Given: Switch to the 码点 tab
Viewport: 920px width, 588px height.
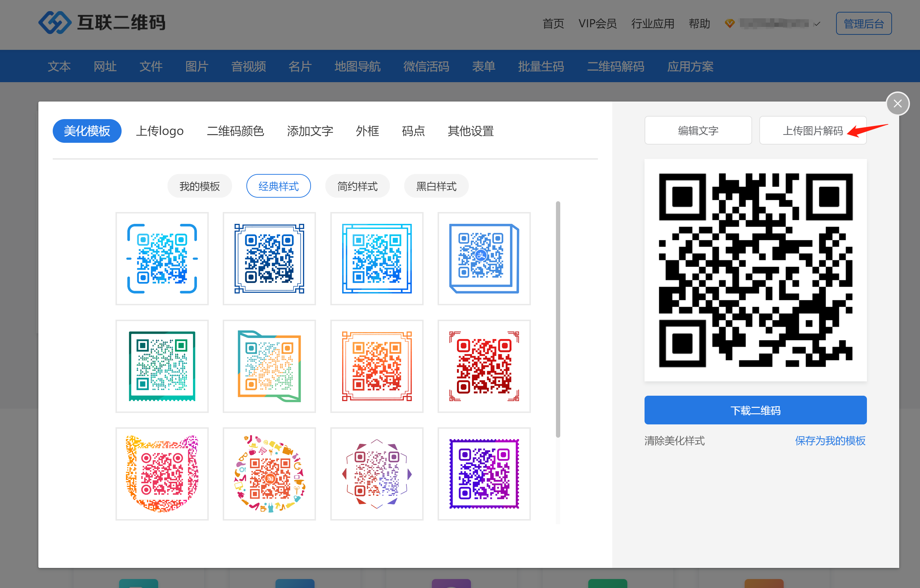Looking at the screenshot, I should click(413, 131).
